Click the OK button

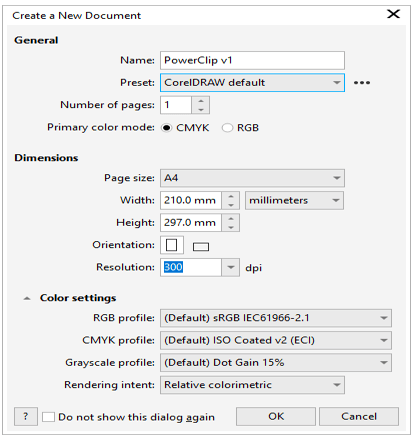pos(276,416)
